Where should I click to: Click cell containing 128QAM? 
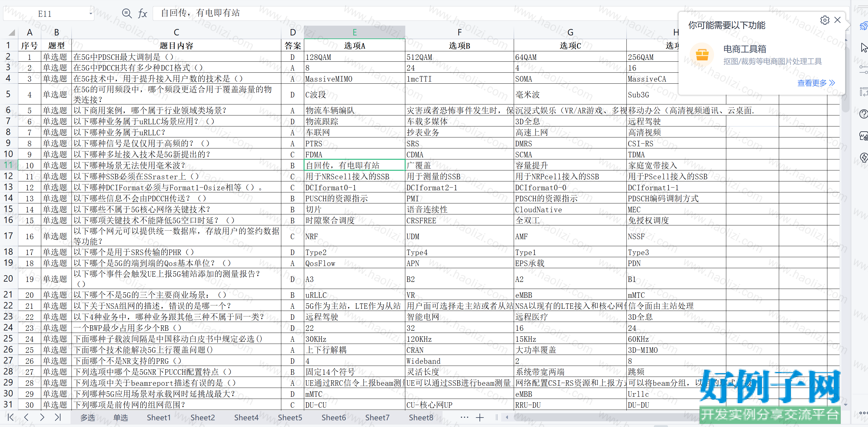pyautogui.click(x=355, y=57)
